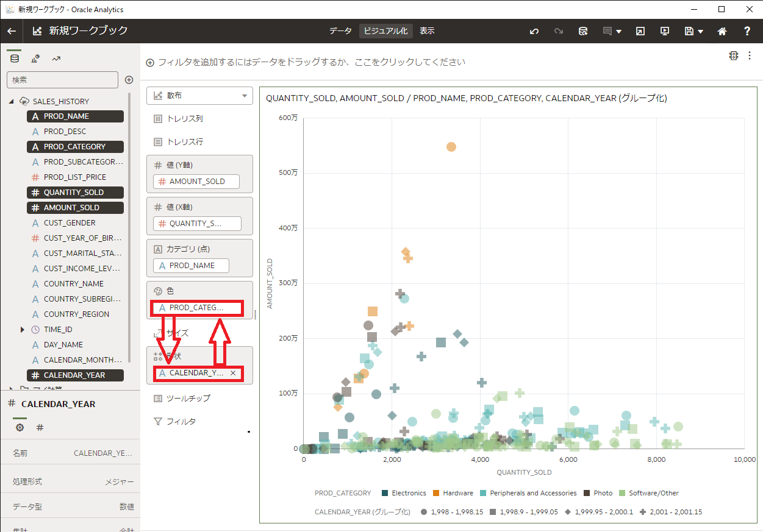The width and height of the screenshot is (763, 532).
Task: Switch to the Visualizations panel icon
Action: point(35,59)
